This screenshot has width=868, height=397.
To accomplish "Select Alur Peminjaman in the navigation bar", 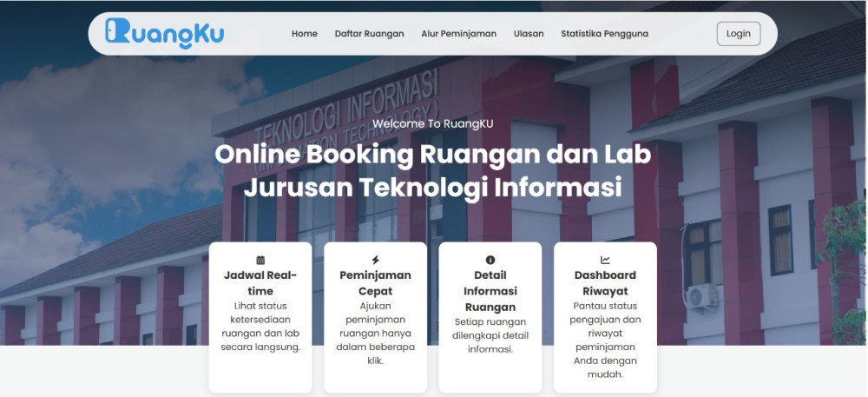I will coord(458,34).
